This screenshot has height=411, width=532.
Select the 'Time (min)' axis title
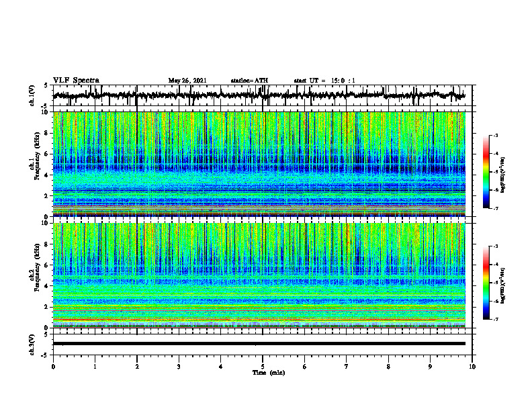tap(269, 373)
